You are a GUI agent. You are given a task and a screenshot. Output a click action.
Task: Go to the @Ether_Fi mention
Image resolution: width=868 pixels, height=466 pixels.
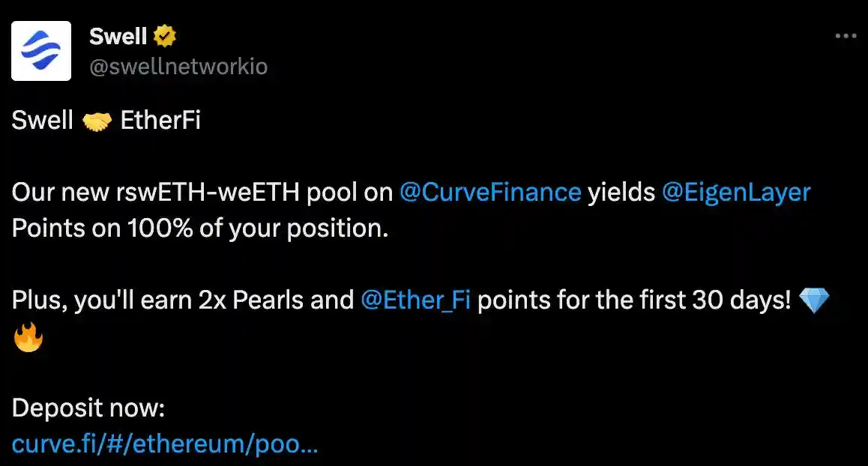pyautogui.click(x=415, y=301)
